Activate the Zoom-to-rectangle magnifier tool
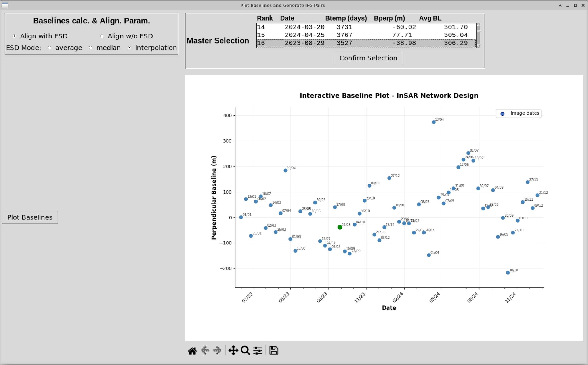The height and width of the screenshot is (365, 588). coord(245,351)
